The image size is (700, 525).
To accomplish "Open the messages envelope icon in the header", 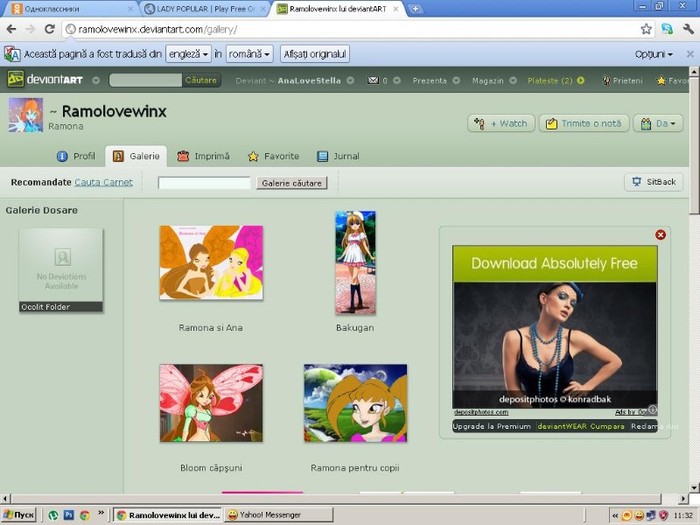I will tap(373, 80).
